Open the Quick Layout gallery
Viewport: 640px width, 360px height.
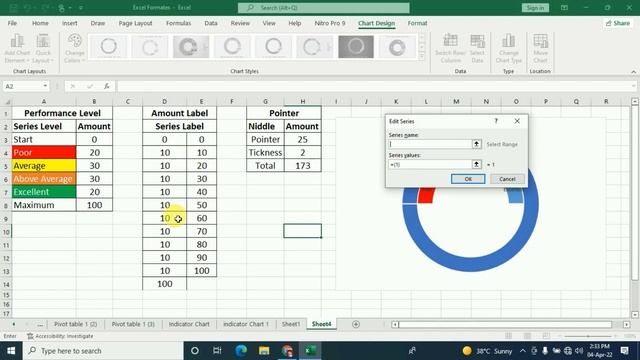43,48
